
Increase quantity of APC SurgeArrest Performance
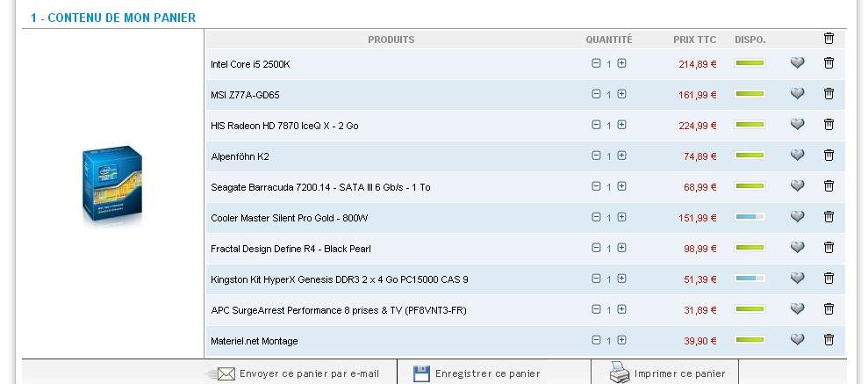[x=621, y=310]
